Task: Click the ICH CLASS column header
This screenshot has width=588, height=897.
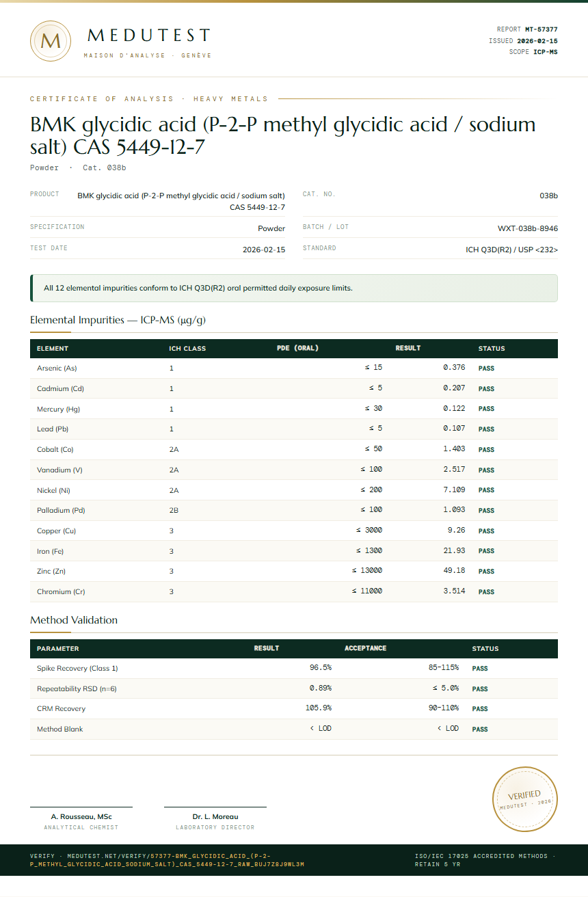Action: pyautogui.click(x=187, y=349)
